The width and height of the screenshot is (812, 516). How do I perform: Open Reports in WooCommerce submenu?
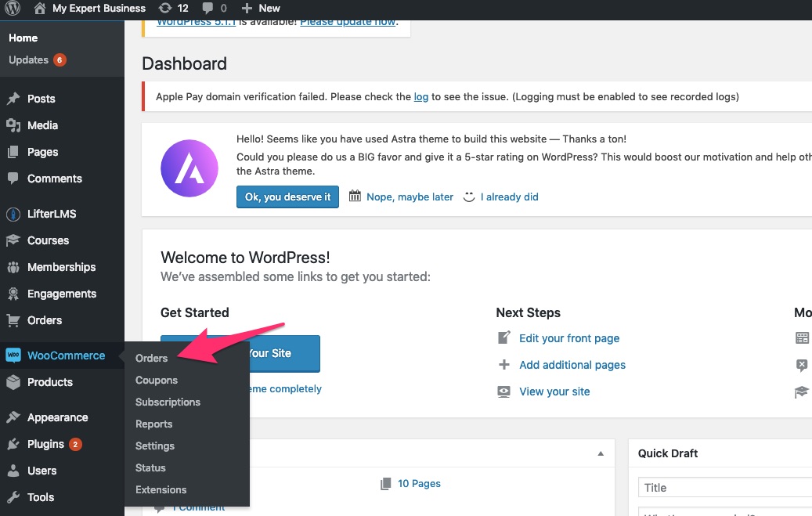click(x=153, y=424)
